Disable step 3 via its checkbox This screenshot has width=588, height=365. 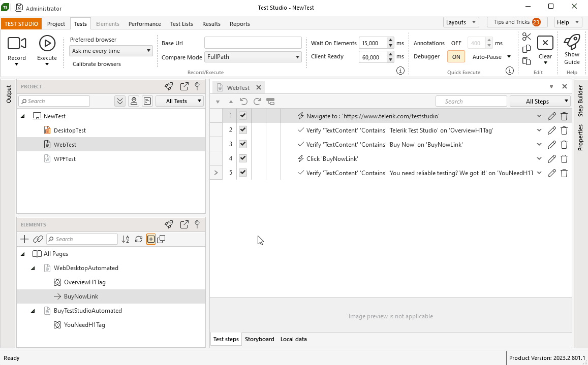[x=243, y=144]
